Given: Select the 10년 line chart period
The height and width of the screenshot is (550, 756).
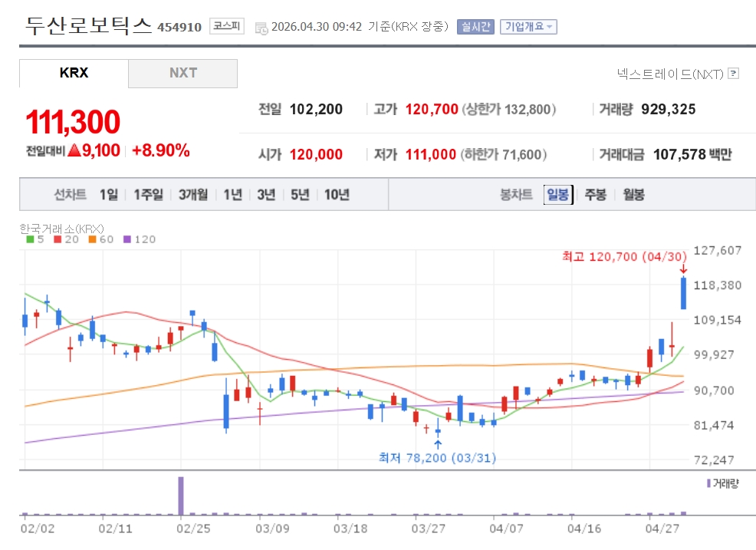Looking at the screenshot, I should coord(337,195).
